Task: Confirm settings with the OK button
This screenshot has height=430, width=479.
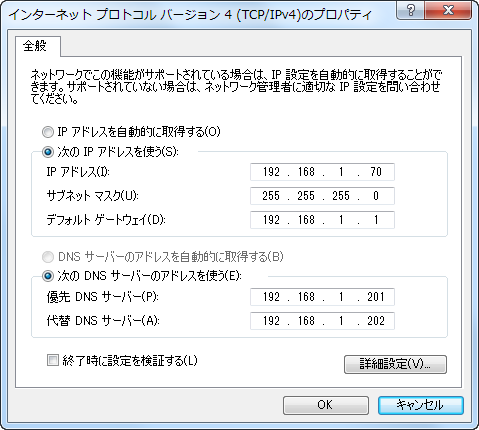Action: tap(326, 405)
